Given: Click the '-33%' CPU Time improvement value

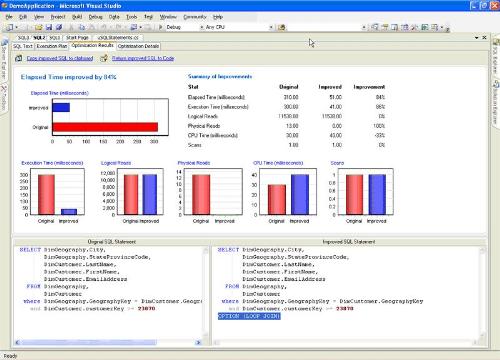Looking at the screenshot, I should (x=379, y=135).
